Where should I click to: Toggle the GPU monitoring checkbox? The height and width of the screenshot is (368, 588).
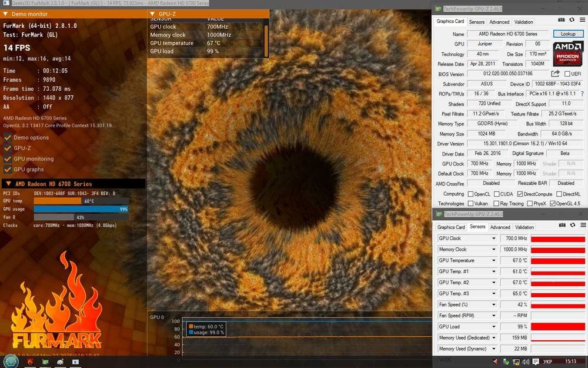click(x=8, y=158)
